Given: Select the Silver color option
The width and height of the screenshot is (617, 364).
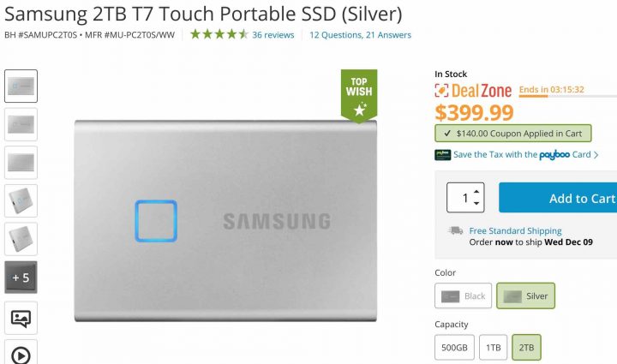Looking at the screenshot, I should [525, 296].
